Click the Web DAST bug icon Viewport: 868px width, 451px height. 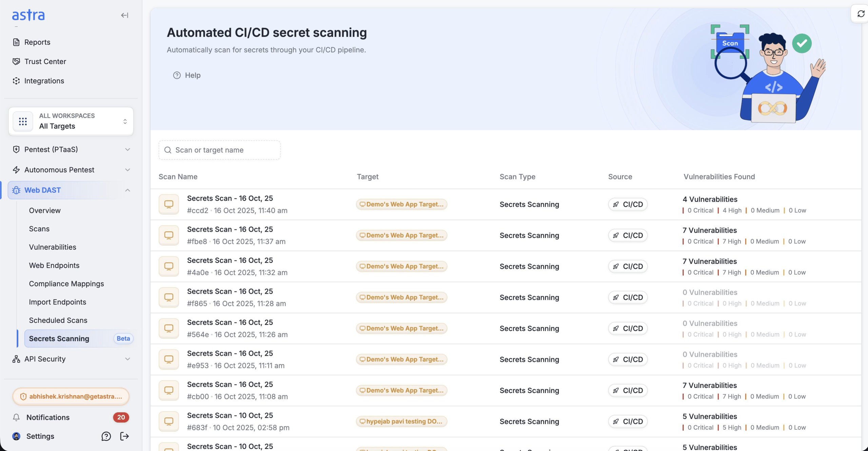pyautogui.click(x=16, y=190)
